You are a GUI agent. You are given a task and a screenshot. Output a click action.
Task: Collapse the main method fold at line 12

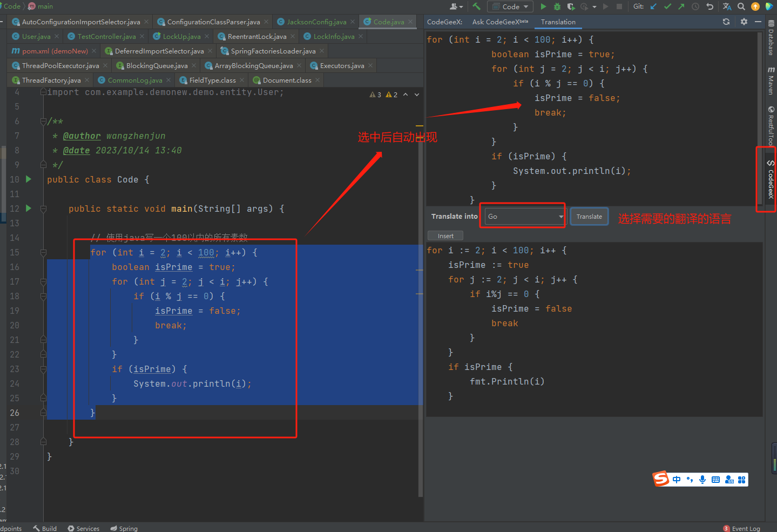point(43,208)
